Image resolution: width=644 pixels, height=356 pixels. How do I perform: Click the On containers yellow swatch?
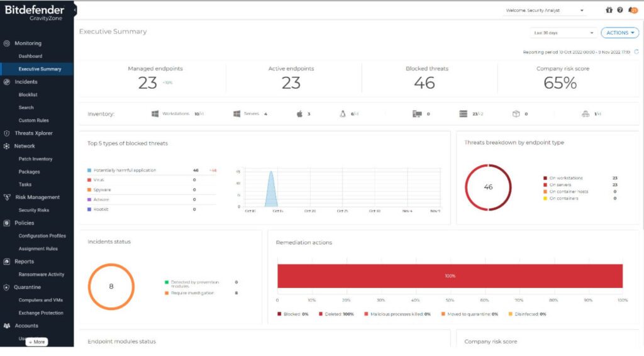click(x=545, y=198)
